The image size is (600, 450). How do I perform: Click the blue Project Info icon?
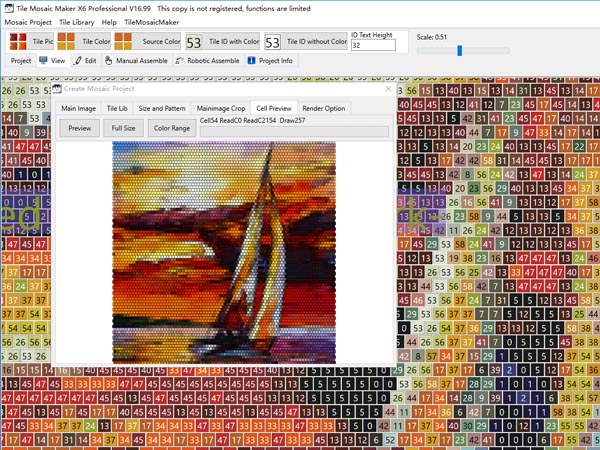(x=251, y=60)
